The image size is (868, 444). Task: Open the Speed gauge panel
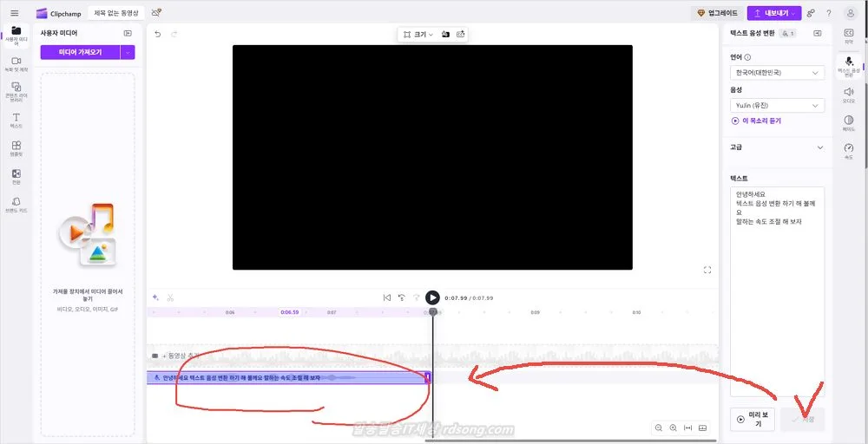(849, 150)
